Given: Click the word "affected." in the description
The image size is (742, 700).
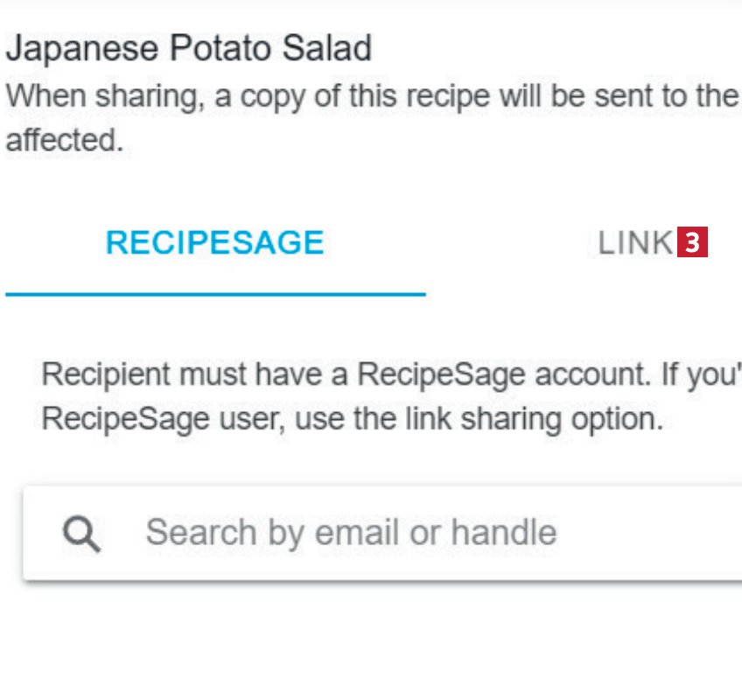Looking at the screenshot, I should tap(65, 140).
